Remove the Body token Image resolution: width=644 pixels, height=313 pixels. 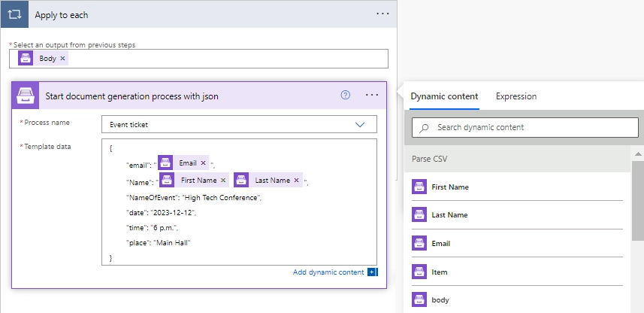[62, 59]
